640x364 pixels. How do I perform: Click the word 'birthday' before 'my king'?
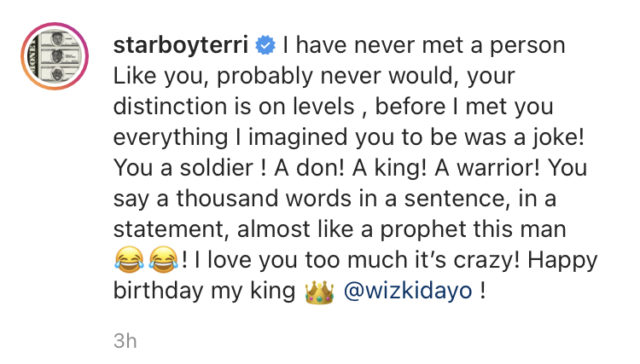coord(158,291)
